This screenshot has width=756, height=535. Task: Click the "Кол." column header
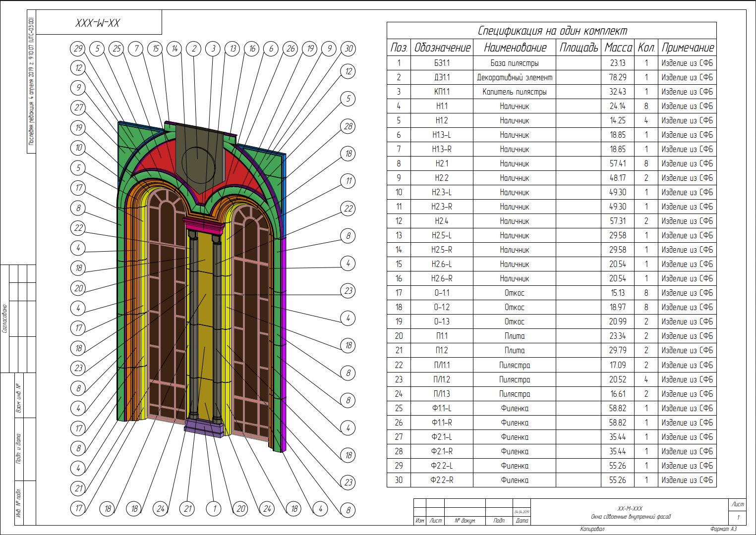click(x=646, y=48)
